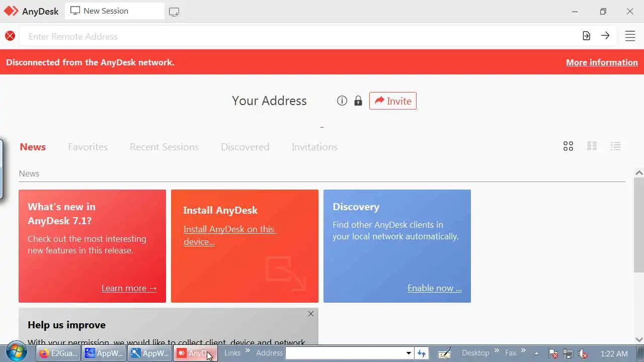The image size is (644, 362).
Task: Click Install AnyDesk on this device link
Action: [x=230, y=235]
